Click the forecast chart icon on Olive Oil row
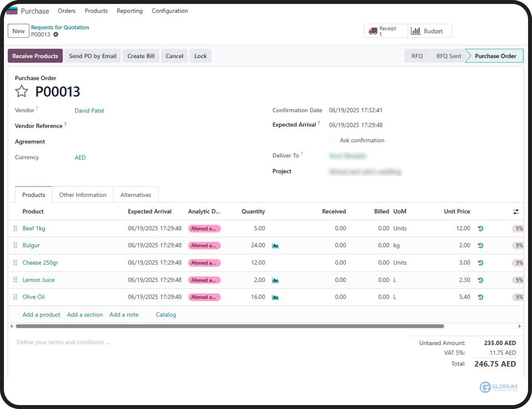This screenshot has height=409, width=532. click(x=275, y=297)
